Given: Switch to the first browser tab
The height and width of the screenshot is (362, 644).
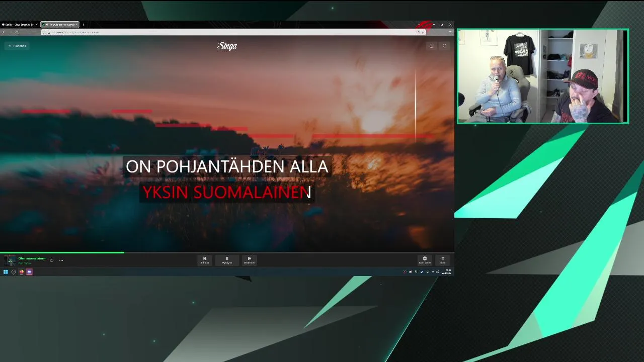Looking at the screenshot, I should pos(19,24).
